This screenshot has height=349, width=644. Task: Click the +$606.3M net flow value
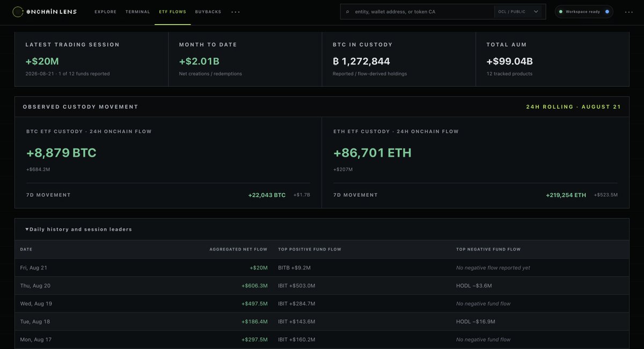tap(254, 286)
